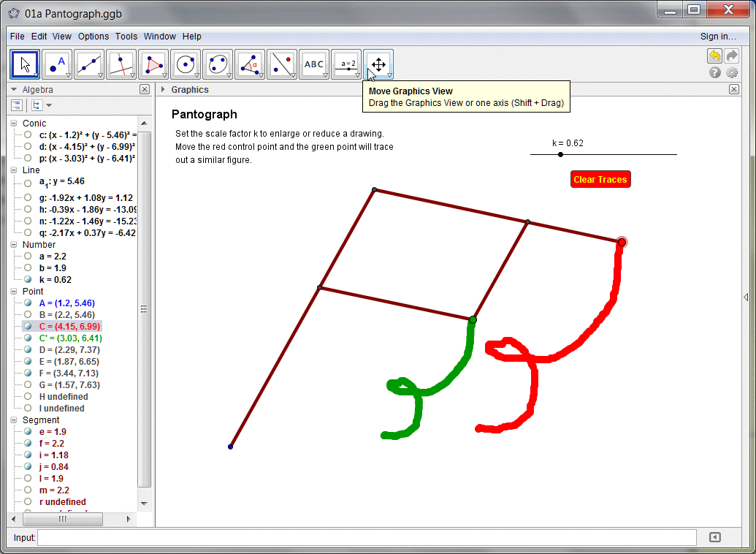
Task: Select the Slider a=2 tool
Action: tap(346, 64)
